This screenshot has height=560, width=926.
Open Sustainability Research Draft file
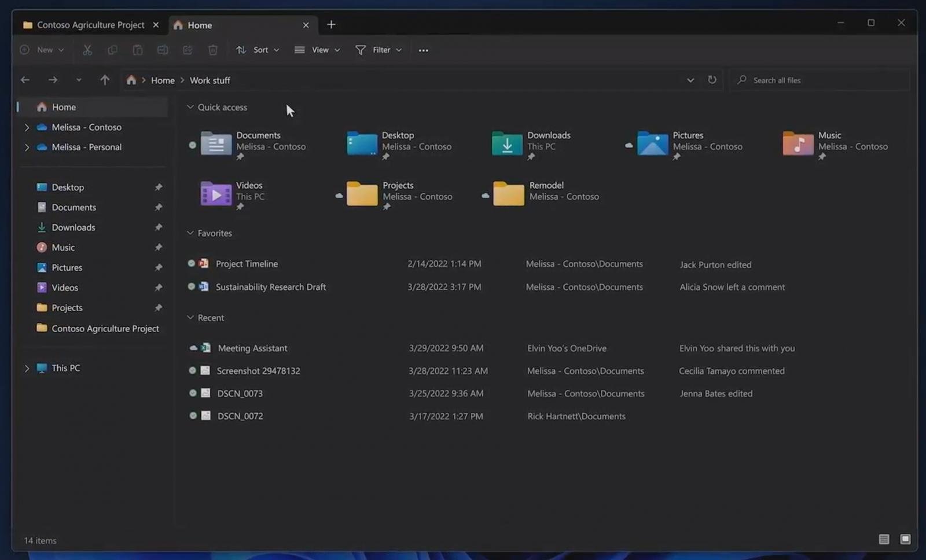[270, 287]
